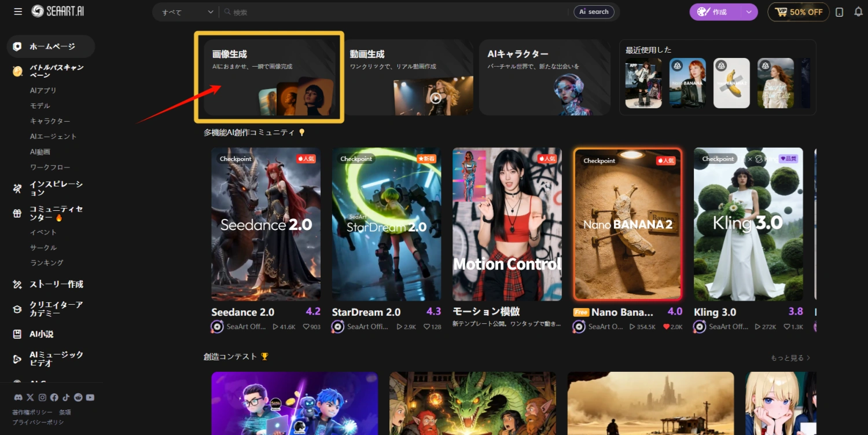The height and width of the screenshot is (435, 868).
Task: Click the ストーリー作成 sidebar icon
Action: coord(17,284)
